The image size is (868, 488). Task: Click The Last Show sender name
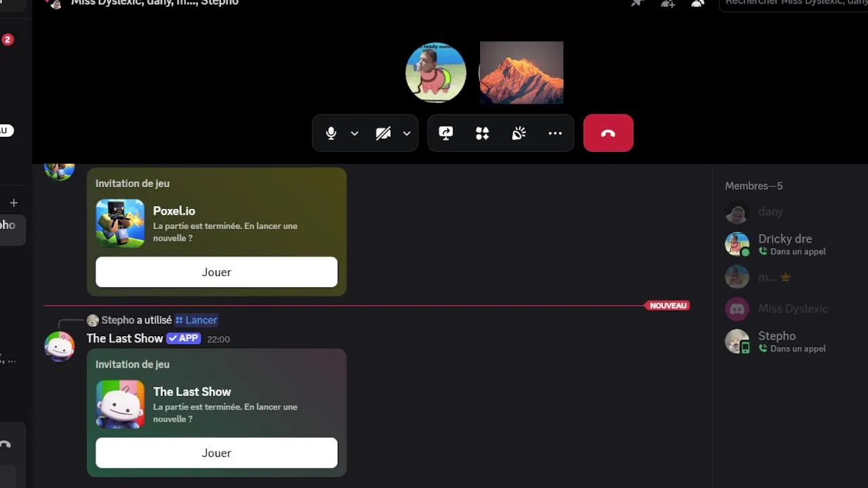point(125,338)
